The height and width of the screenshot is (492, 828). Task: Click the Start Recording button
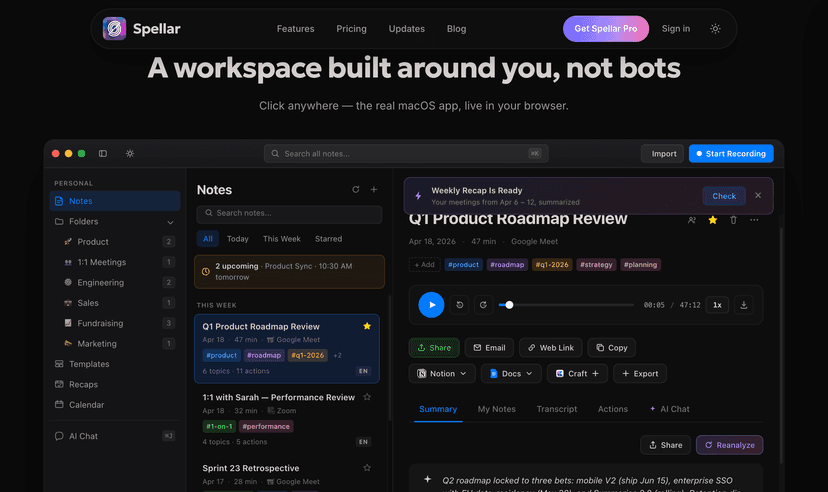pyautogui.click(x=731, y=154)
